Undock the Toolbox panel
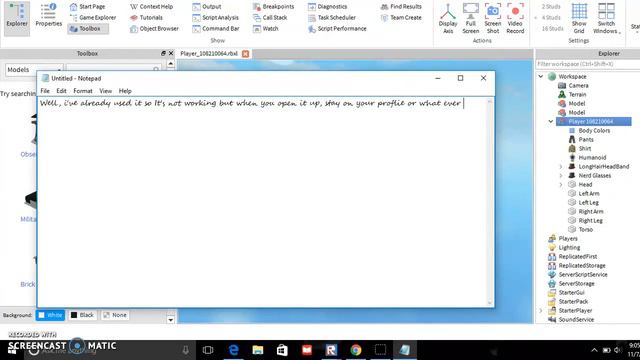Screen dimensions: 640x360 click(163, 53)
